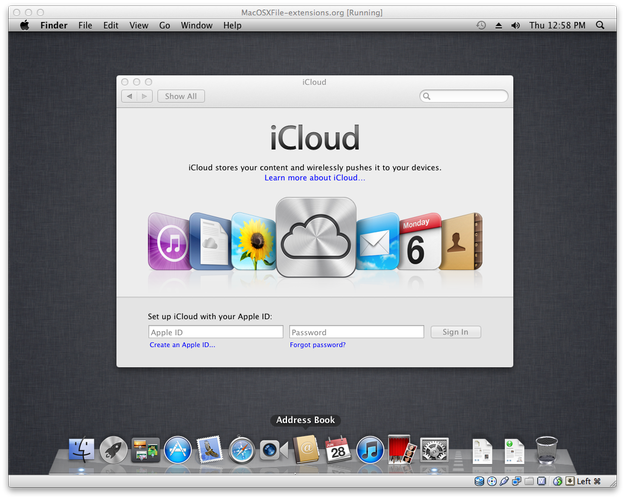Click the forward arrow in iCloud toolbar
This screenshot has height=499, width=625.
pos(145,96)
